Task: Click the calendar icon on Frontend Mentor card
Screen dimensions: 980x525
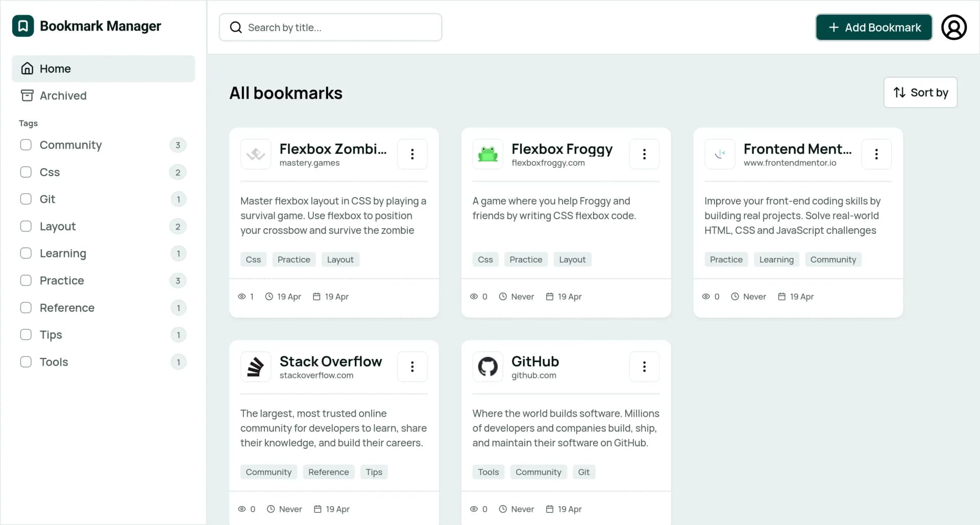Action: tap(781, 297)
